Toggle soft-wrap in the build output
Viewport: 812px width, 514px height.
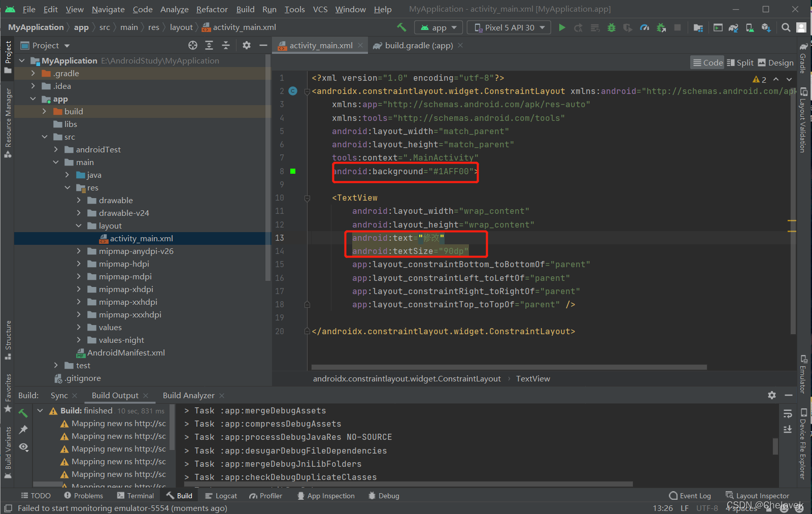(x=788, y=413)
